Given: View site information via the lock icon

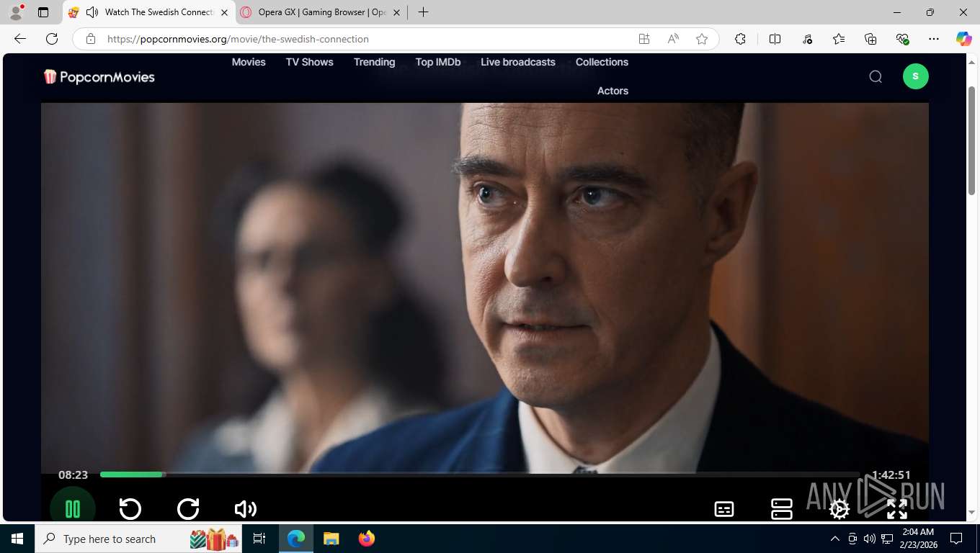Looking at the screenshot, I should click(x=90, y=39).
